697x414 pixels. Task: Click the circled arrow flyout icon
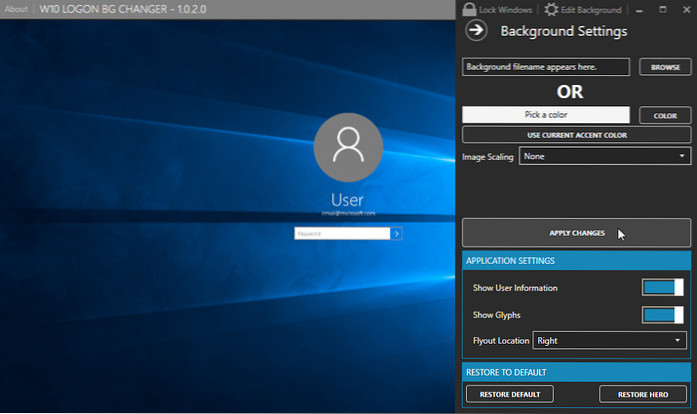(x=477, y=31)
